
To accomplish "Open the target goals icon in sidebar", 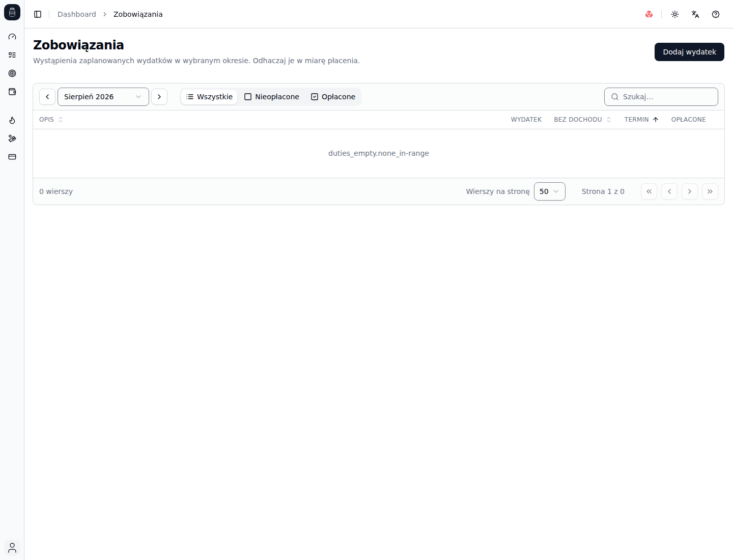I will point(12,73).
